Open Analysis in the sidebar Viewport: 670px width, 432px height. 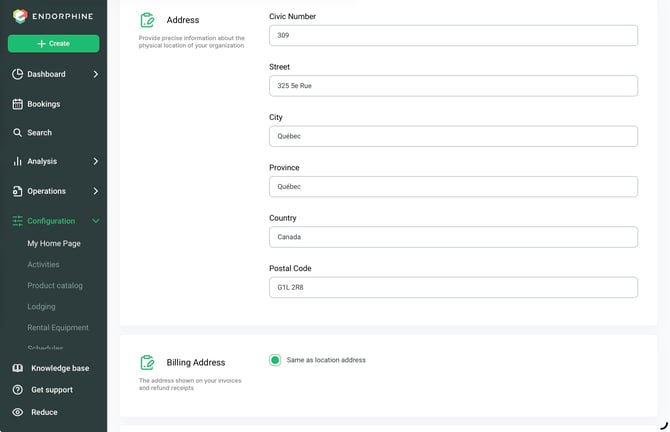(x=42, y=161)
